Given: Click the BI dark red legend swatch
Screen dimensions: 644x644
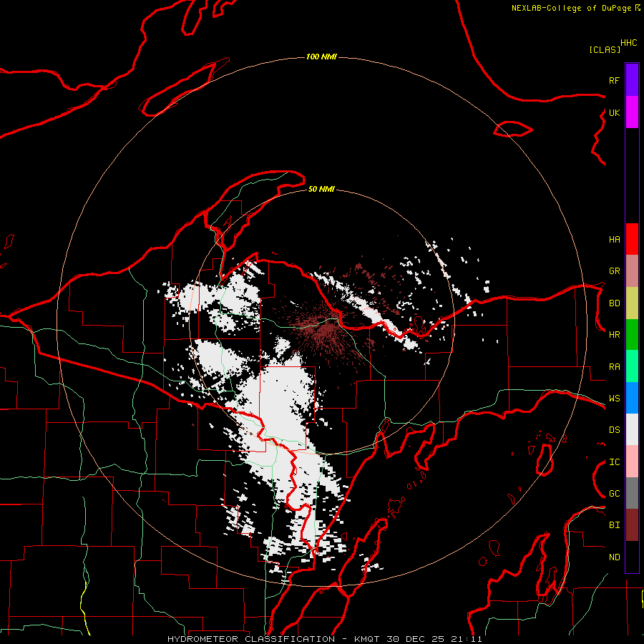Looking at the screenshot, I should 632,525.
